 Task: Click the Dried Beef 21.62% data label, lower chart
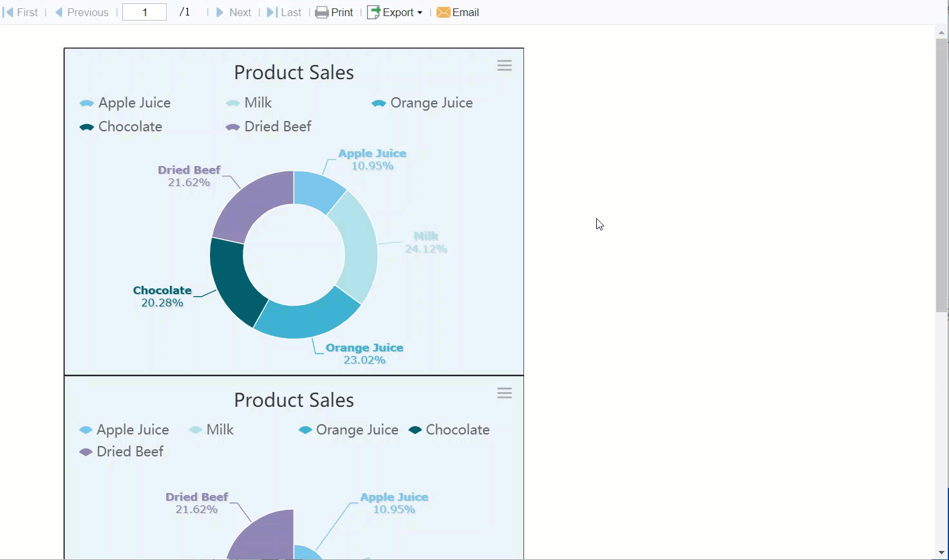click(197, 503)
